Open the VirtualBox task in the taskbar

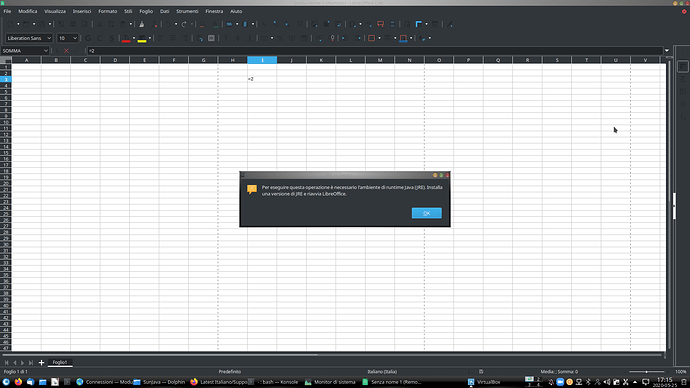tap(484, 382)
